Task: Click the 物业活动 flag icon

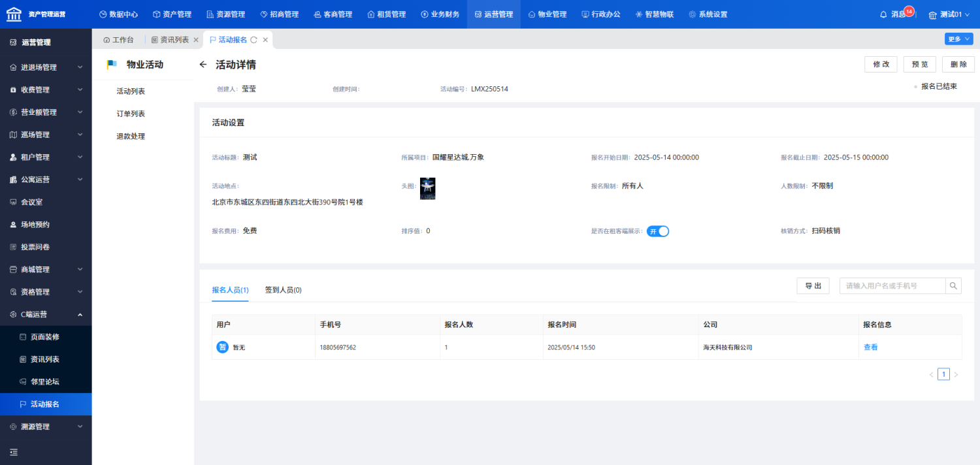Action: click(x=112, y=65)
